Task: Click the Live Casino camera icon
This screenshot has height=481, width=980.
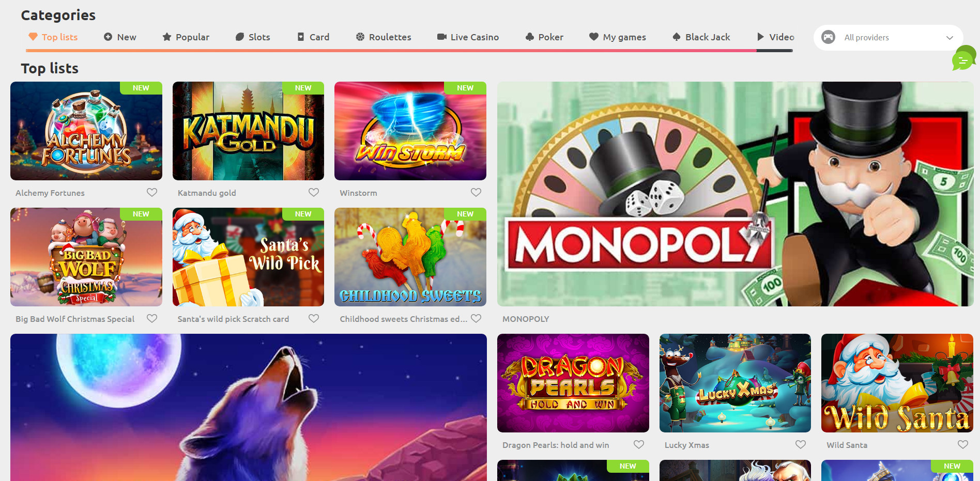Action: coord(441,37)
